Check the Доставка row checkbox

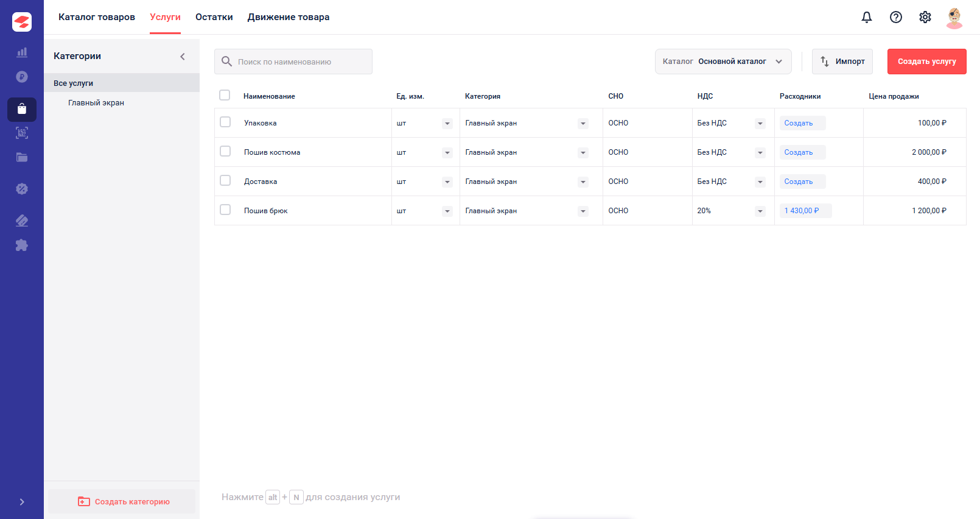225,180
